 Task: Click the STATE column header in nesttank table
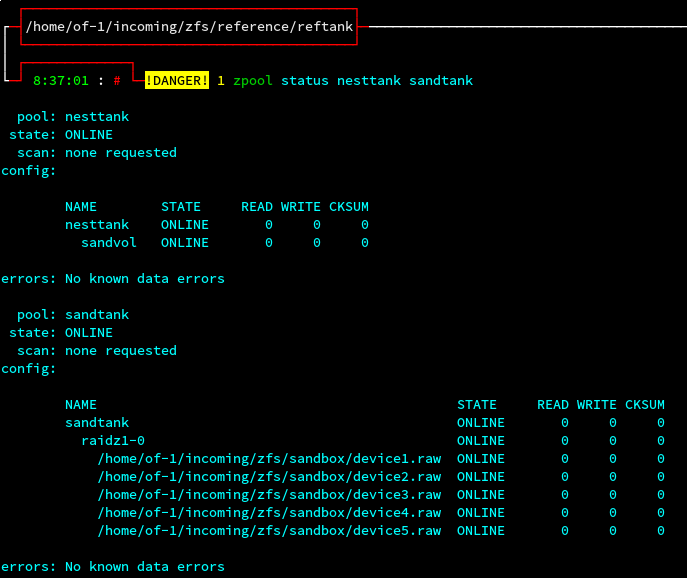point(181,207)
